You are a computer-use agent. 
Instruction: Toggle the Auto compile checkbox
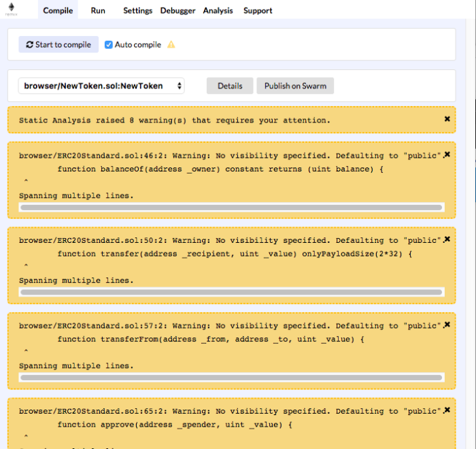(109, 45)
